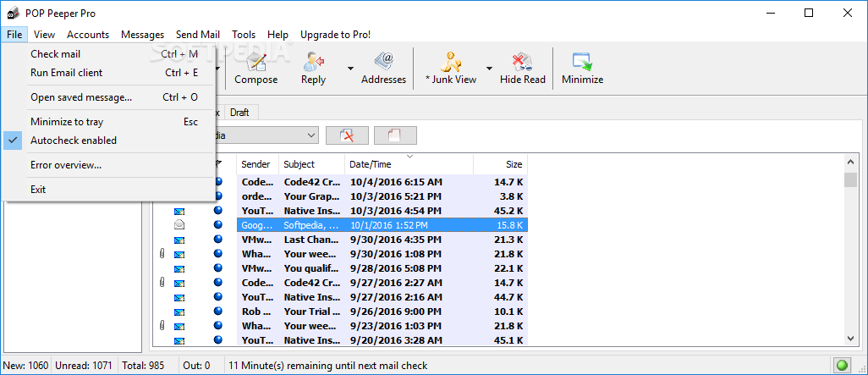Click the paperclip icon on the 9/23/2016 1:03 PM row
Screen dimensions: 868x375
162,326
